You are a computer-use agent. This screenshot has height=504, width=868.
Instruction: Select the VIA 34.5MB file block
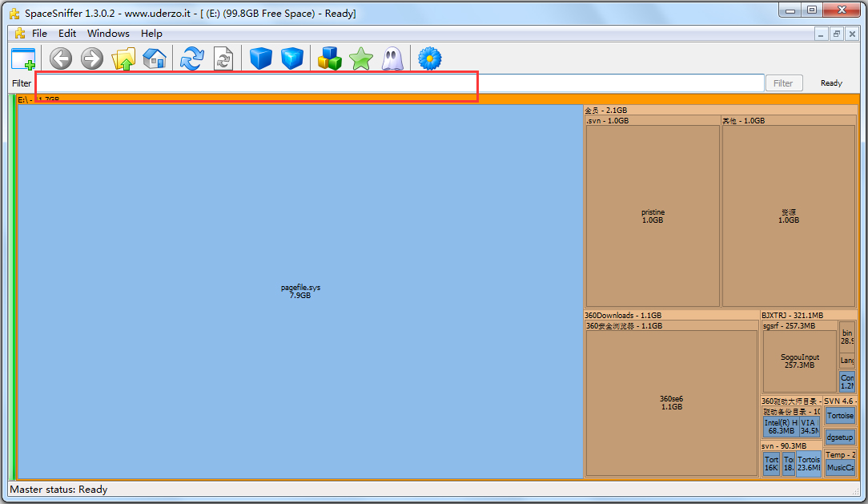tap(809, 426)
